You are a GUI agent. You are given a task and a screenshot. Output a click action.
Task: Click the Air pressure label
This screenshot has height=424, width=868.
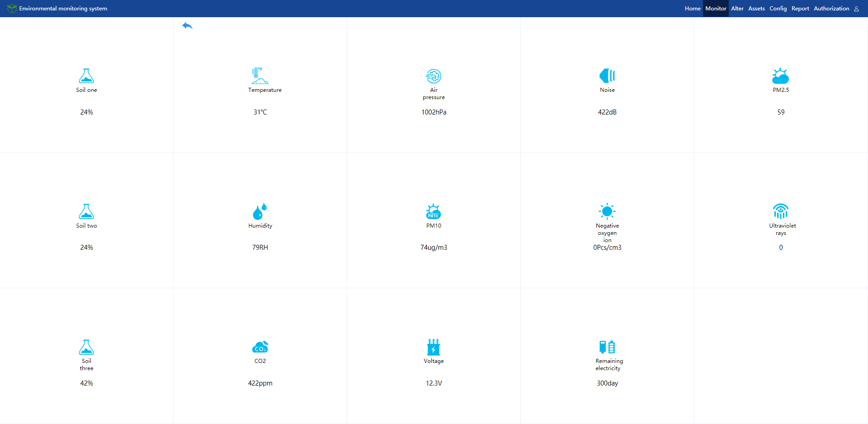(434, 94)
